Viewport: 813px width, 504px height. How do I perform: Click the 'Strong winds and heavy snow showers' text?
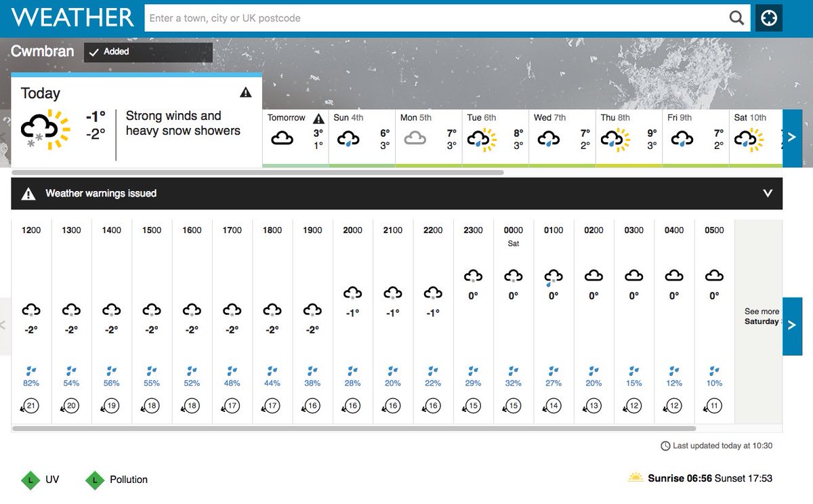coord(183,123)
